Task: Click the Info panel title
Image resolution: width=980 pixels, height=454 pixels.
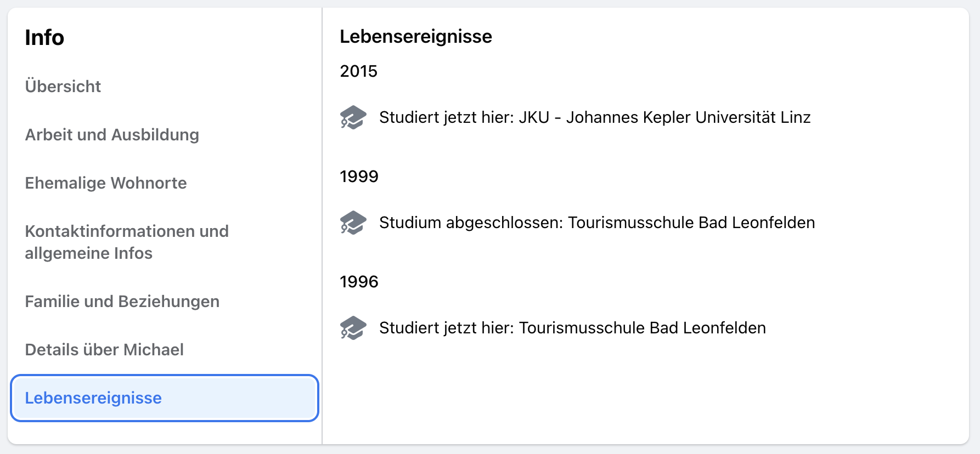Action: [x=44, y=38]
